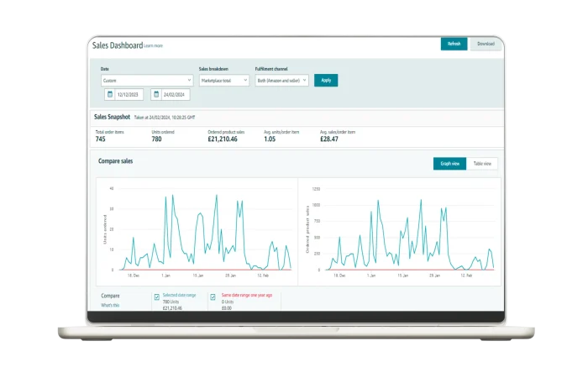Open the Learn more link
The width and height of the screenshot is (588, 378).
tap(154, 46)
